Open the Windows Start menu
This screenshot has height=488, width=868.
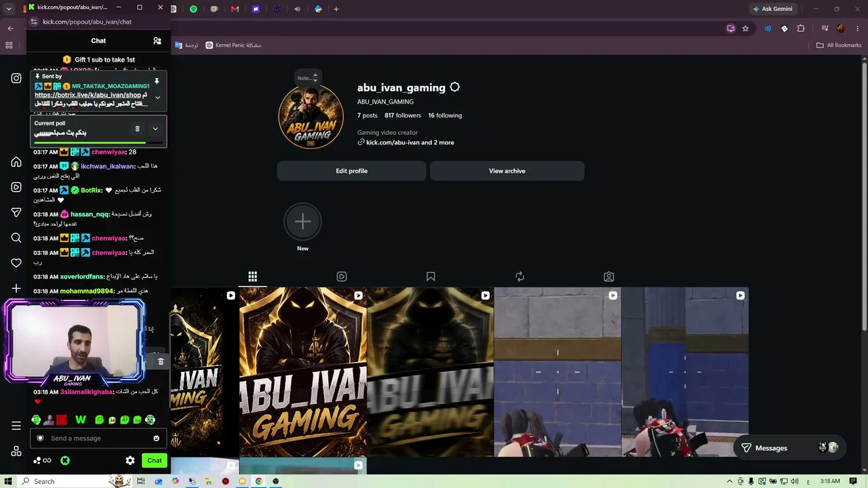[x=9, y=481]
